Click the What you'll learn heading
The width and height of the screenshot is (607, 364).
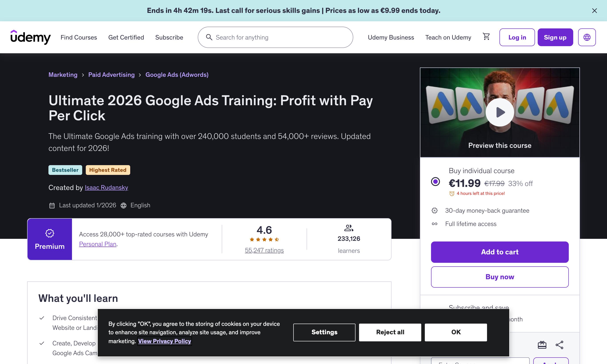(78, 298)
